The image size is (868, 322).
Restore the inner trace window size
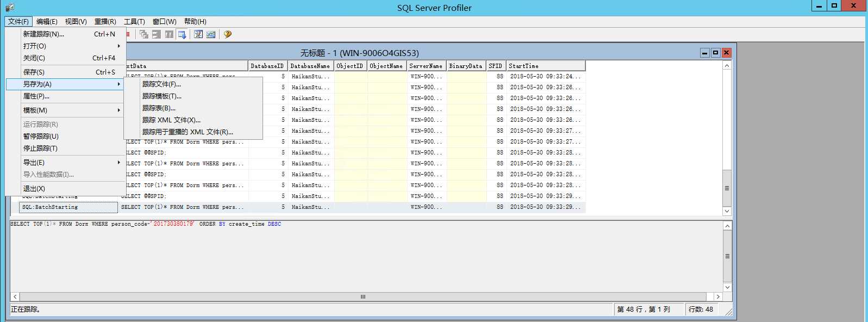coord(716,53)
